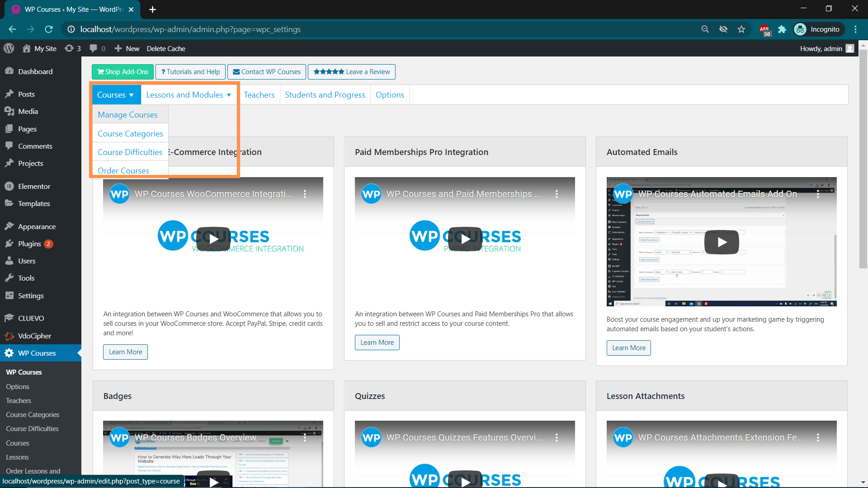This screenshot has height=488, width=868.
Task: Switch to the Teachers tab
Action: (x=259, y=95)
